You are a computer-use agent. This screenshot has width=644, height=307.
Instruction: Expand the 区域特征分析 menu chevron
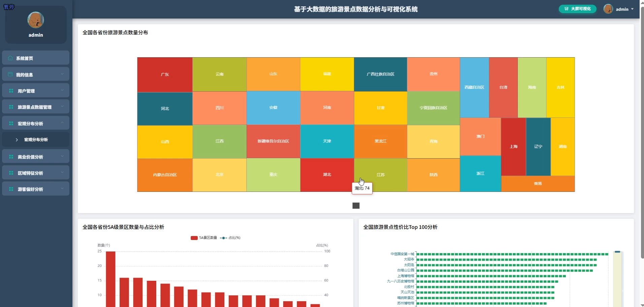tap(62, 172)
